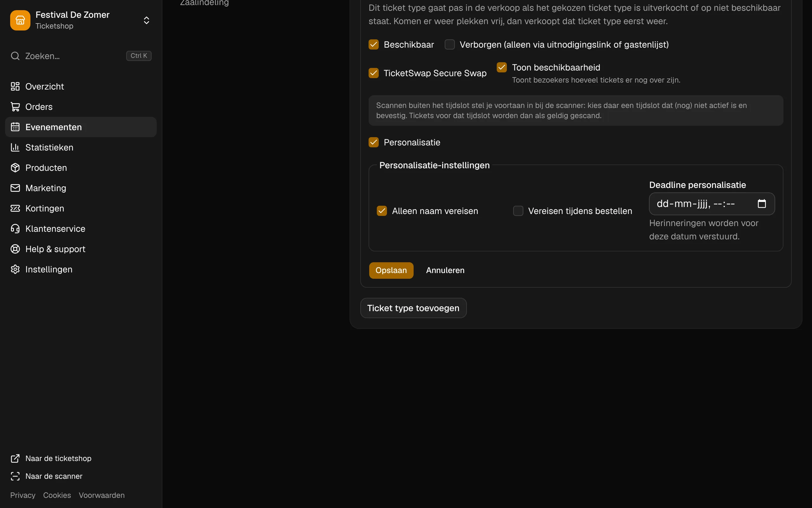The image size is (812, 508).
Task: Open the Voorwaarden footer link
Action: tap(102, 495)
